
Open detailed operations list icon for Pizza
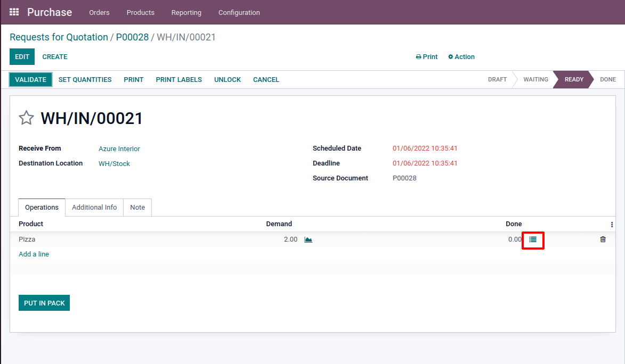point(533,239)
